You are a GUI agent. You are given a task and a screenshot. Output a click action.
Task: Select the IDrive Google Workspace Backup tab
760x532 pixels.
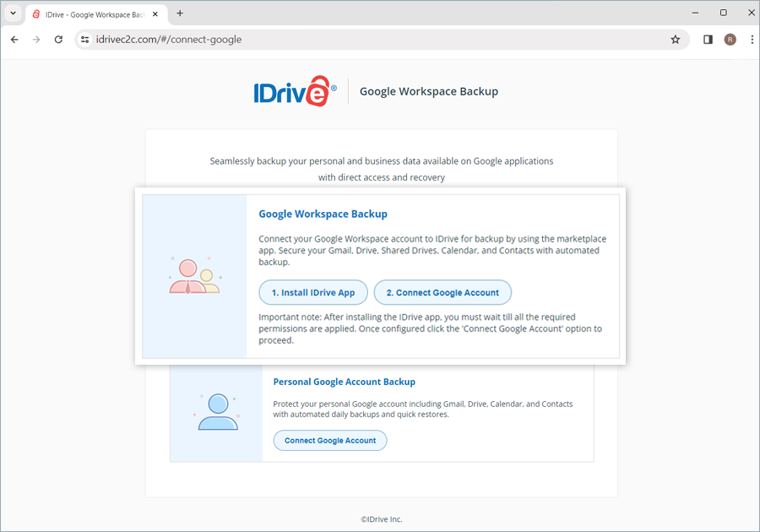[x=93, y=14]
